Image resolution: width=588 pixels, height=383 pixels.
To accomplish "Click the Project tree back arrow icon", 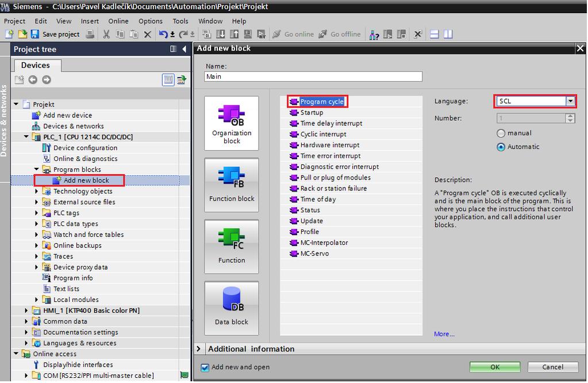I will (33, 79).
